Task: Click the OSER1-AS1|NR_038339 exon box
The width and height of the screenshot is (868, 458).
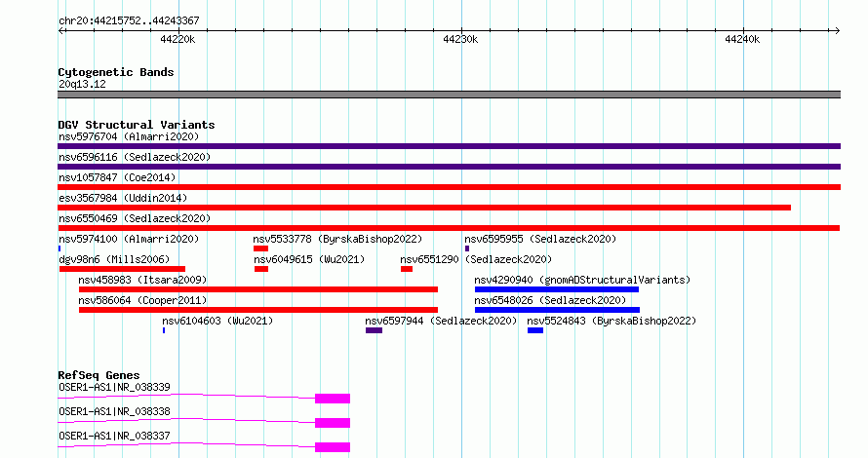Action: click(333, 399)
